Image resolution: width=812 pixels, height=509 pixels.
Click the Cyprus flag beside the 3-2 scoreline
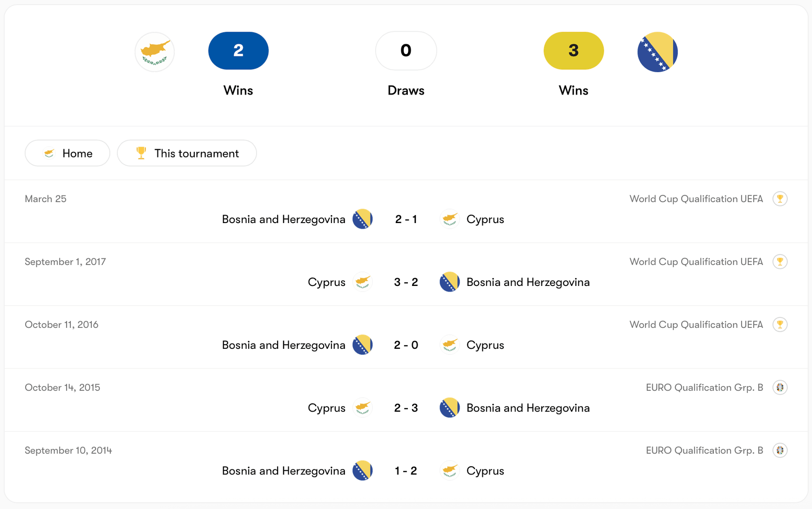pos(362,282)
